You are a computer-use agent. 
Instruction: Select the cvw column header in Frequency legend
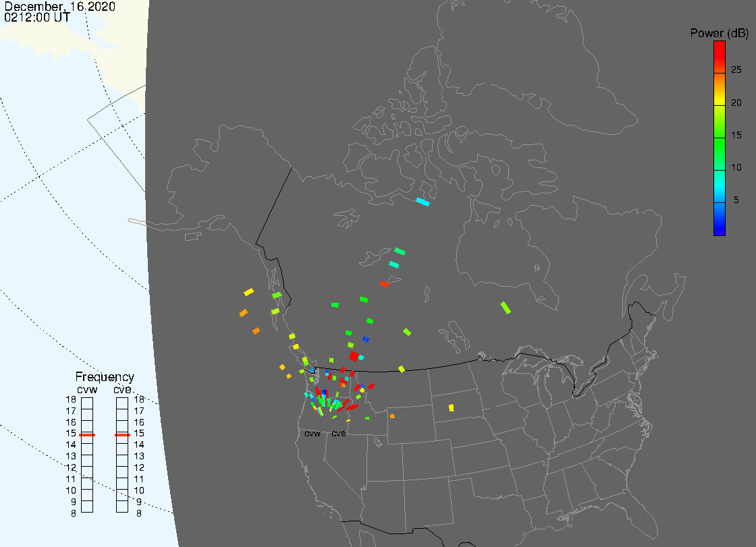(x=87, y=389)
